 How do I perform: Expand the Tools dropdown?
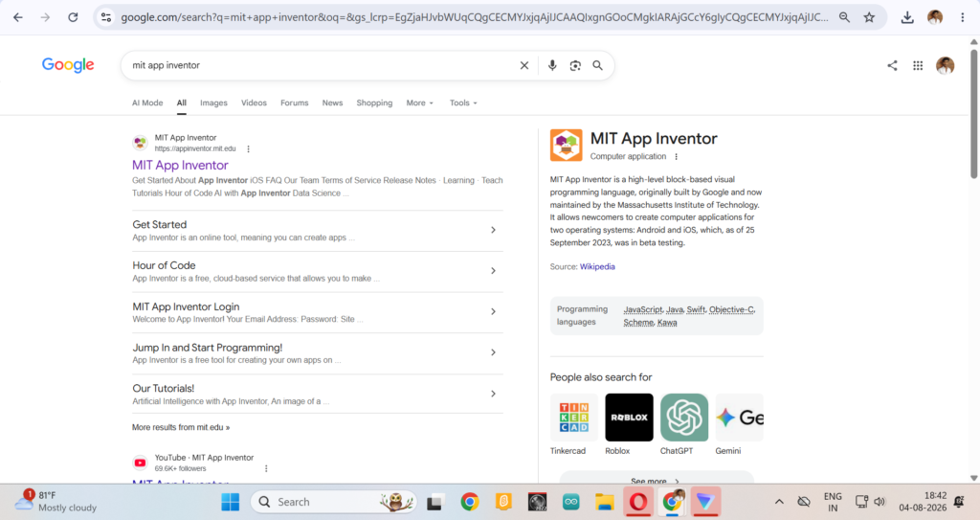pos(463,102)
